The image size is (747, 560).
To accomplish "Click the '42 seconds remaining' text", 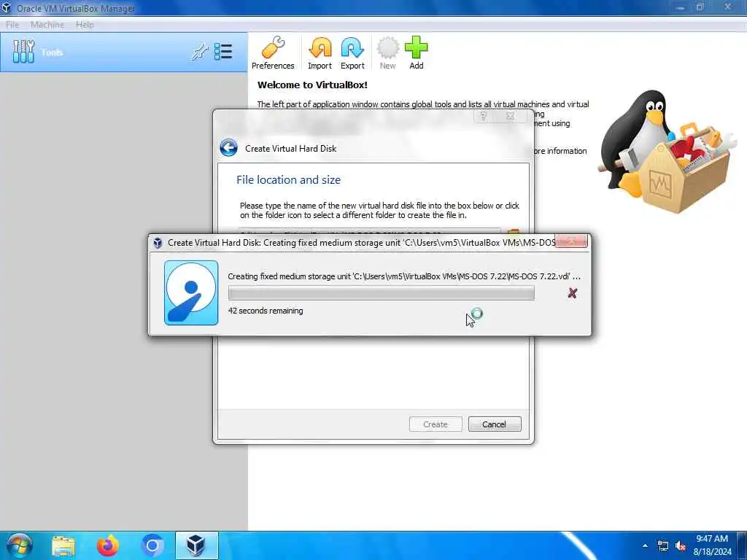I will click(266, 311).
